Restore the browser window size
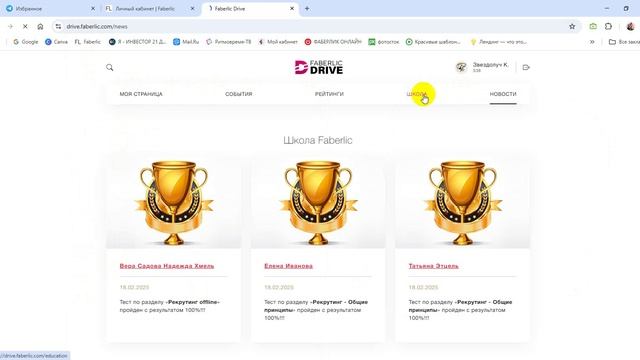Image resolution: width=640 pixels, height=360 pixels. 626,9
